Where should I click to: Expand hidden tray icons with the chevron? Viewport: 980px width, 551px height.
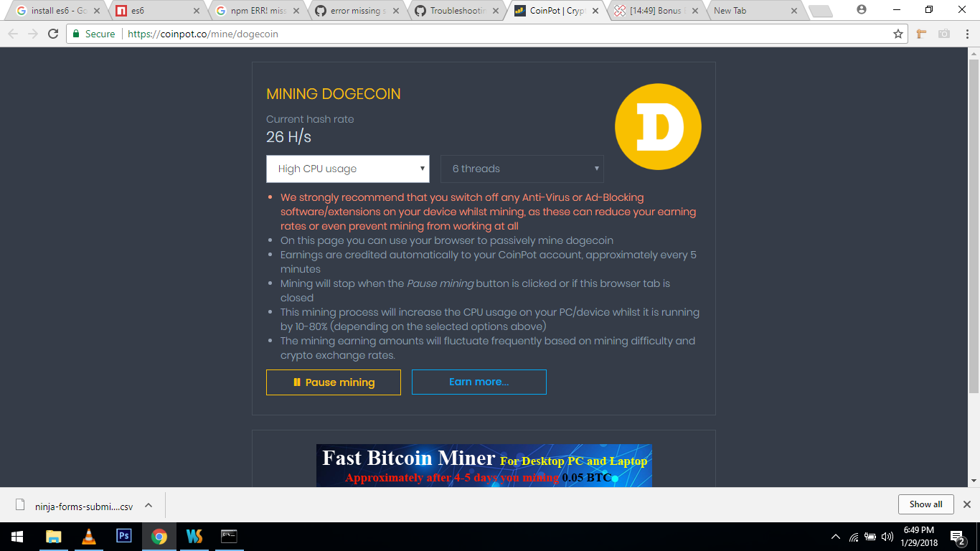(835, 536)
